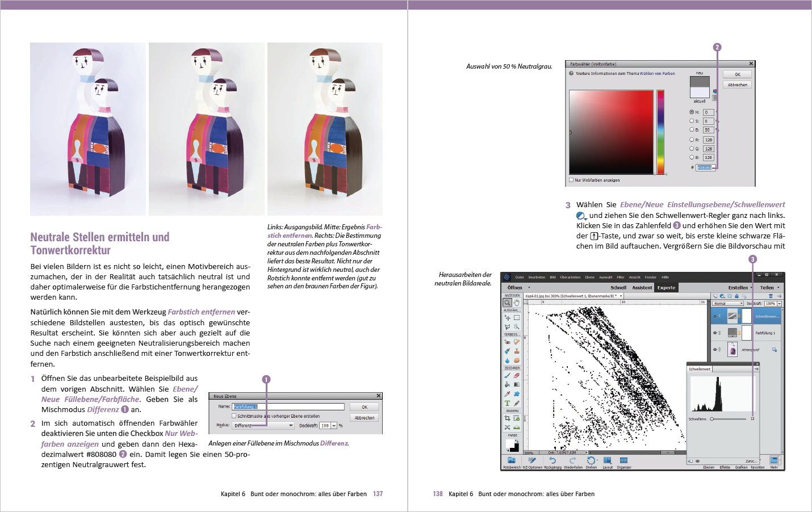Select the Brush tool under Zeichnen
Image resolution: width=812 pixels, height=512 pixels.
pos(507,375)
